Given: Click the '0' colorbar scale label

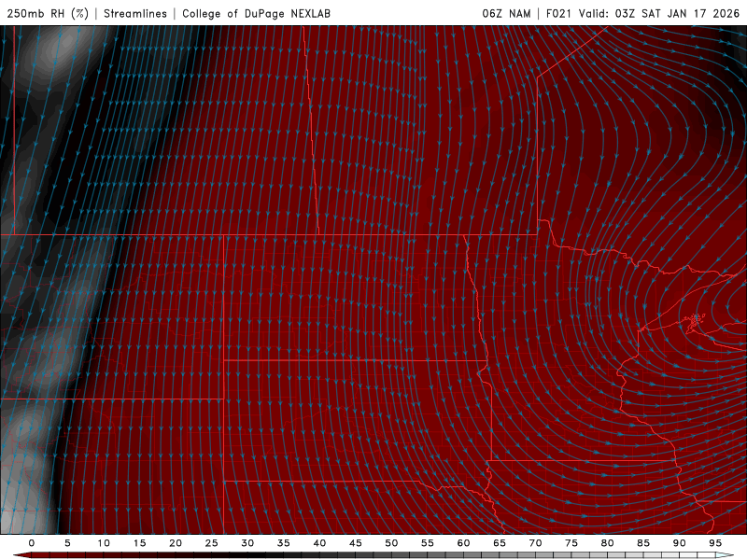Looking at the screenshot, I should pyautogui.click(x=32, y=543).
